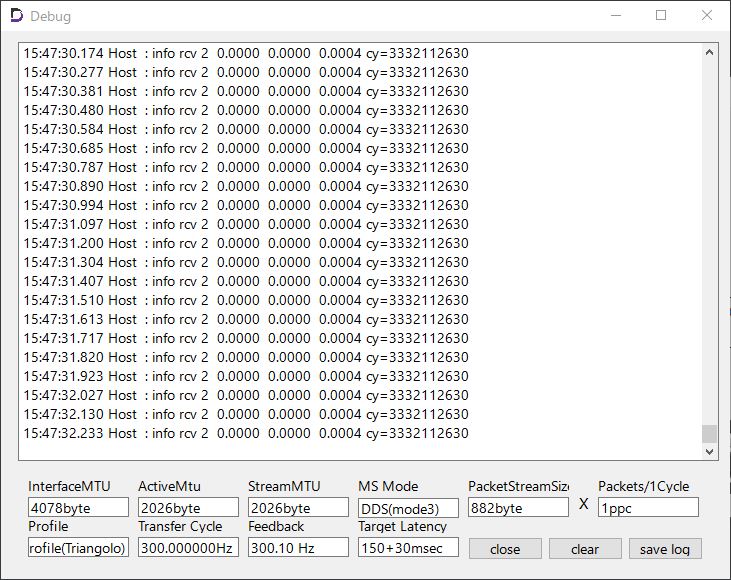Image resolution: width=731 pixels, height=580 pixels.
Task: Click the InterfaceMTU field showing 4078byte
Action: coord(78,507)
